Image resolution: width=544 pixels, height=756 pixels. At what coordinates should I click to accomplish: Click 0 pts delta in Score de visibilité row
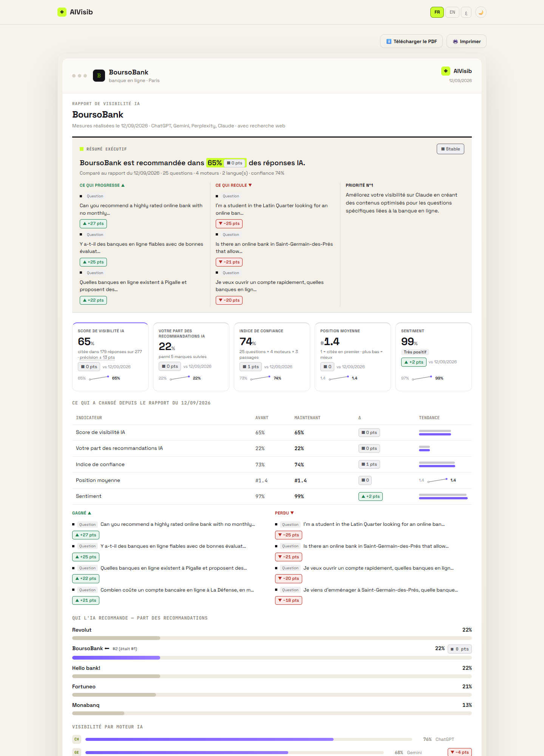pyautogui.click(x=369, y=432)
